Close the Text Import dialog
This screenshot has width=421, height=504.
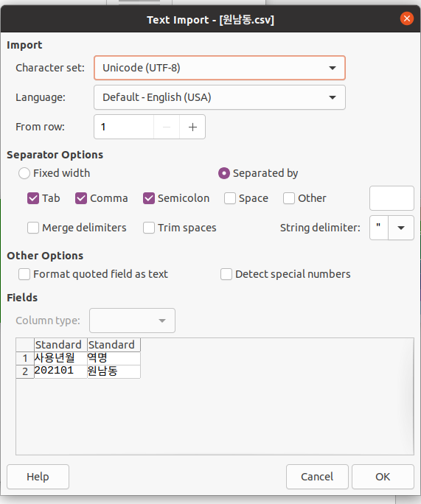(406, 18)
